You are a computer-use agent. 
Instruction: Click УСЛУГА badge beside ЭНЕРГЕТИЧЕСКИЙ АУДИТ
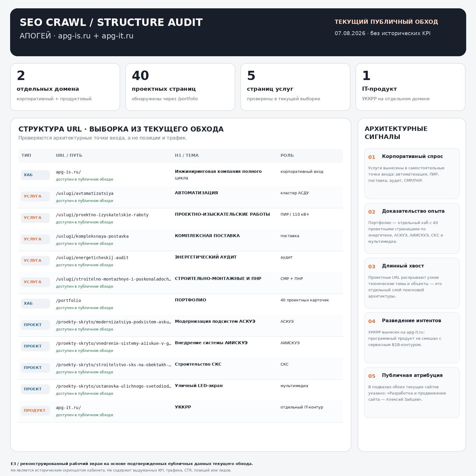coord(35,261)
